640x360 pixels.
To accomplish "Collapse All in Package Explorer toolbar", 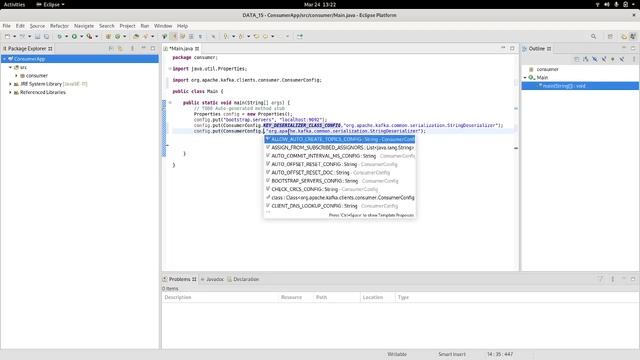I will pos(111,48).
